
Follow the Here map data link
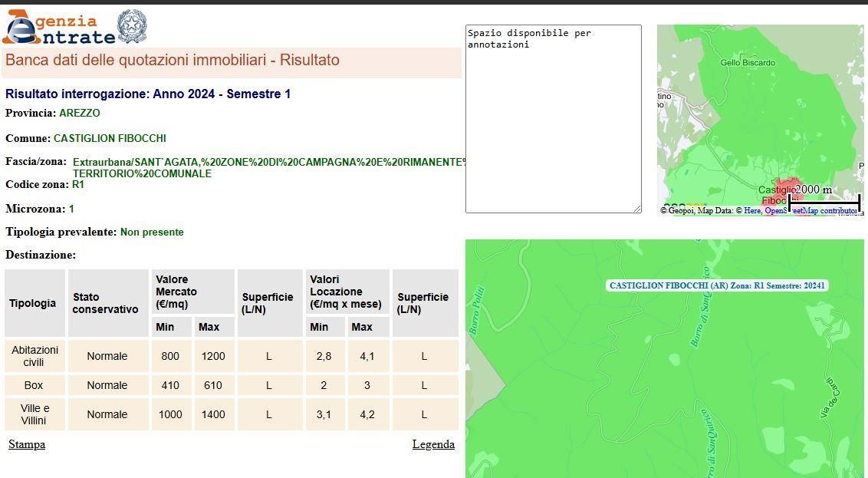point(752,210)
